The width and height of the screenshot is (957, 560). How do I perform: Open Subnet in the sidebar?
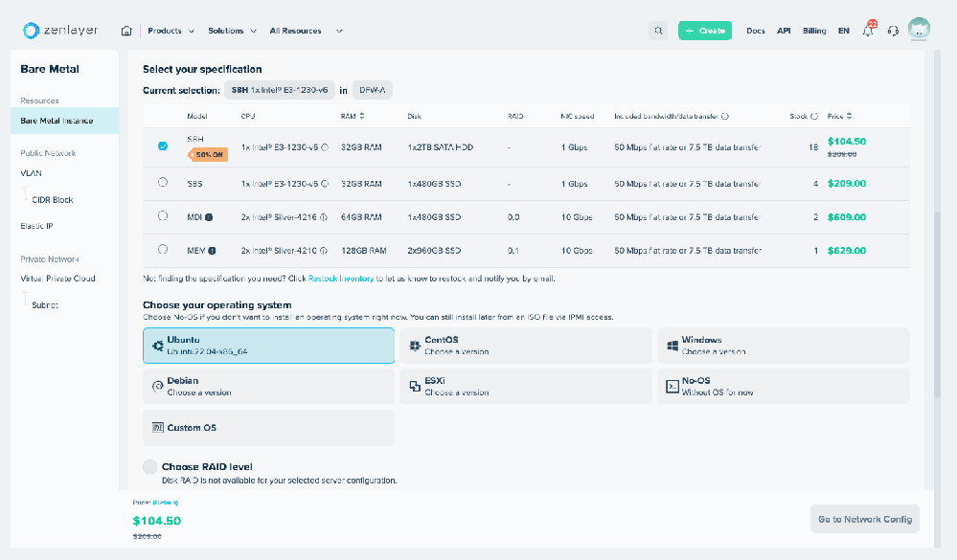45,305
